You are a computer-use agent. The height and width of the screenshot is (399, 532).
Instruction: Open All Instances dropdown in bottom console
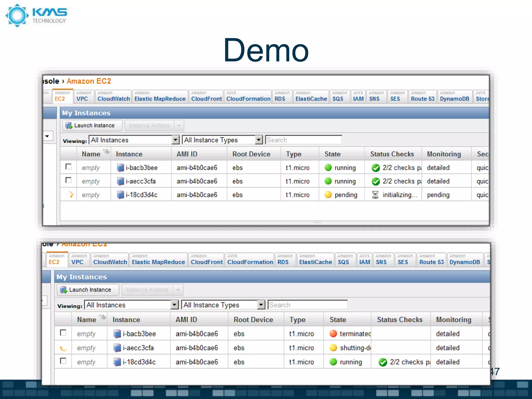[175, 305]
